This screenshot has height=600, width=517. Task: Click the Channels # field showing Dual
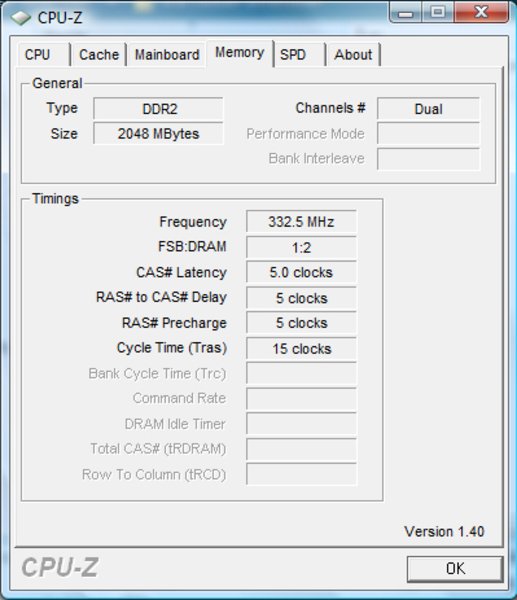(428, 109)
